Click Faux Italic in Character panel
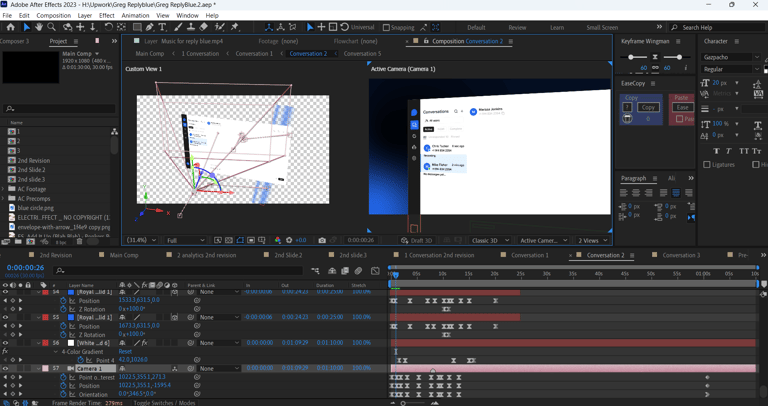This screenshot has height=406, width=768. [728, 151]
